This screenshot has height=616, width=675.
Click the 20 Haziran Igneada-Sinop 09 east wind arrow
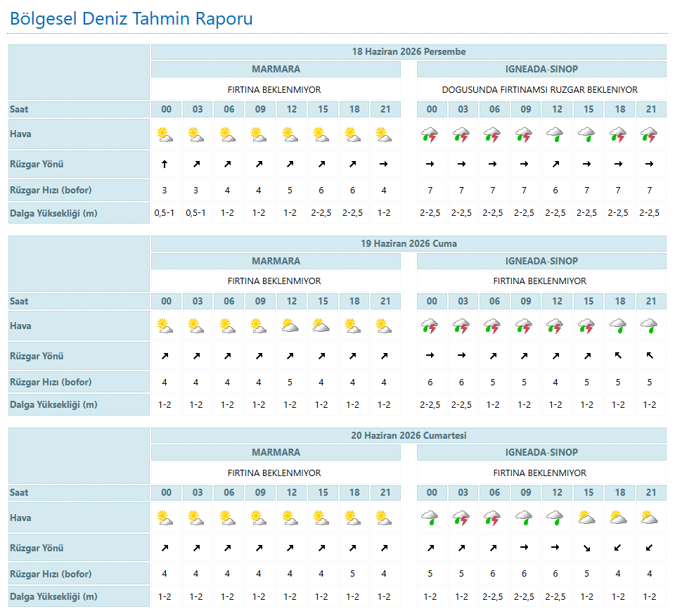(x=524, y=547)
